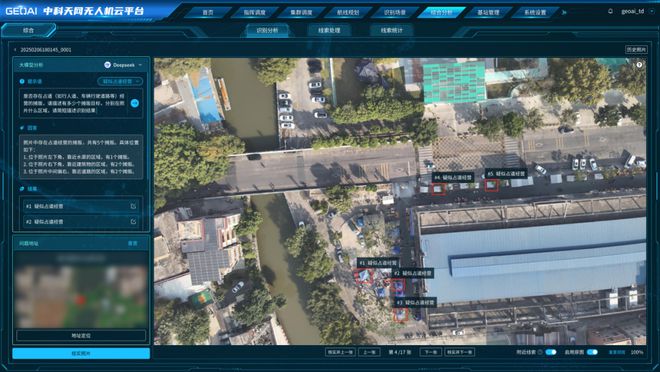Image resolution: width=660 pixels, height=372 pixels.
Task: Open the 系统设置 navigation tab
Action: click(535, 12)
